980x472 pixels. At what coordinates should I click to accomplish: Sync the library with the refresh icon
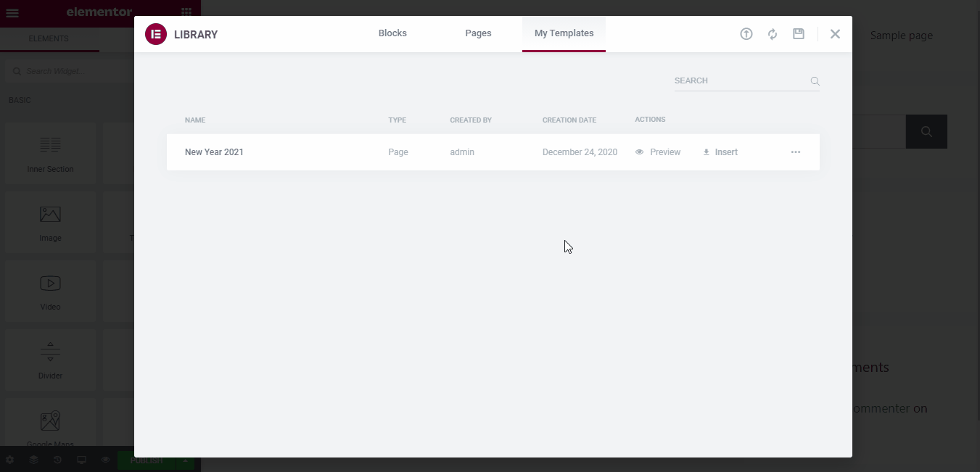(773, 34)
